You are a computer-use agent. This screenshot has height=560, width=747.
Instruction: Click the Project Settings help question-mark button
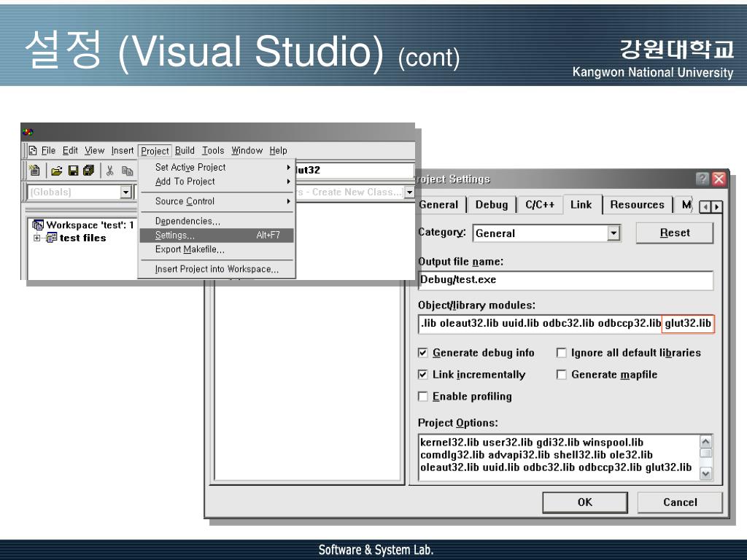(703, 179)
